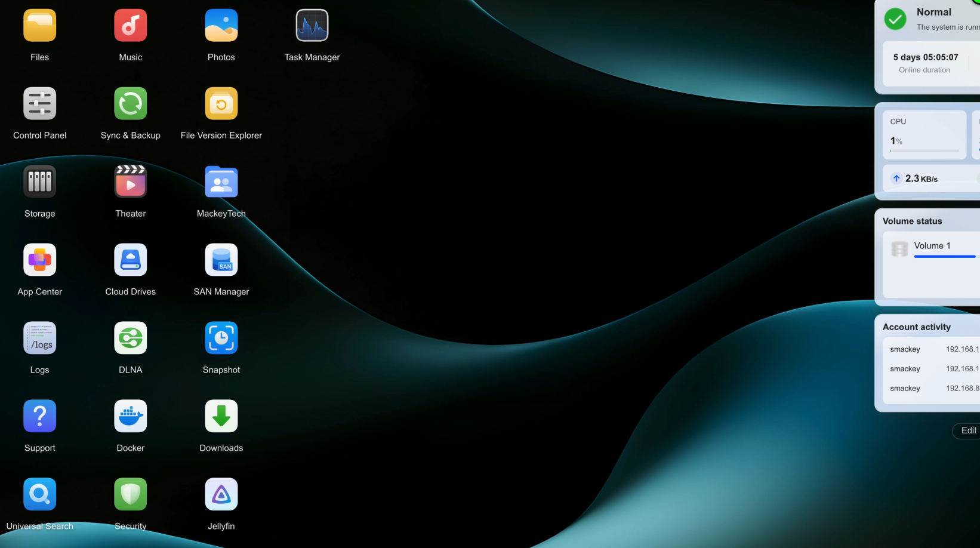Screen dimensions: 980x548
Task: Open SAN Manager
Action: 221,260
